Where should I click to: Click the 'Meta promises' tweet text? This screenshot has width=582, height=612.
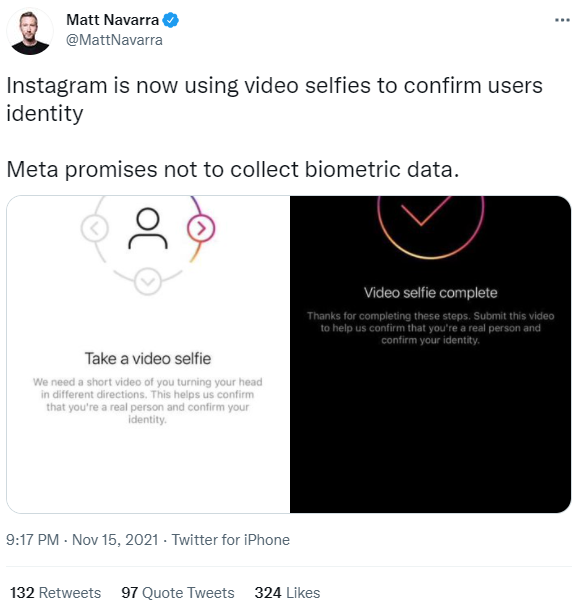(x=233, y=170)
